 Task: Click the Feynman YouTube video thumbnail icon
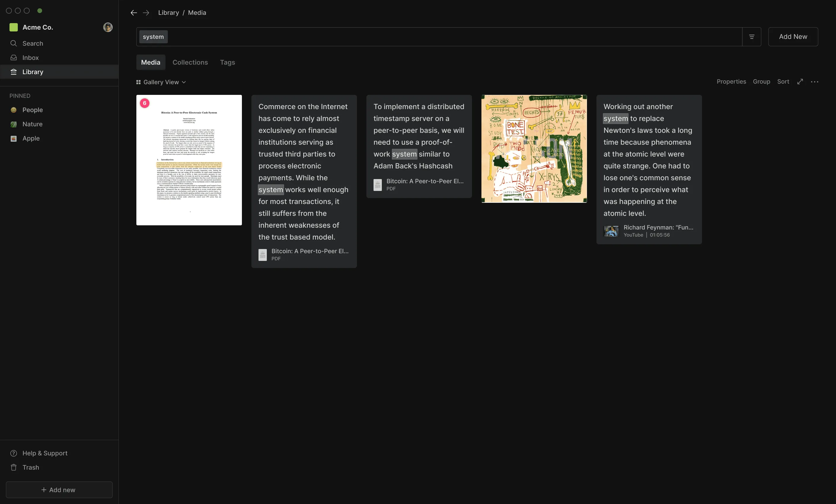611,231
